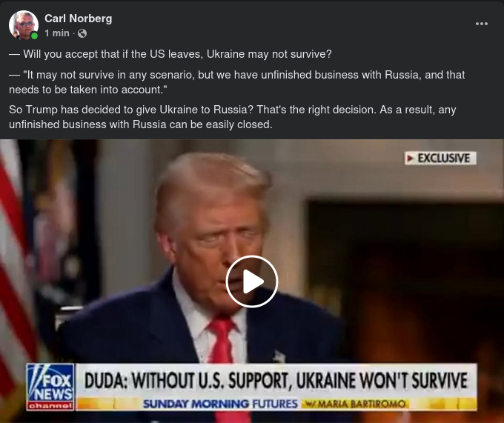504x423 pixels.
Task: Click the Fox News channel logo
Action: click(x=50, y=387)
